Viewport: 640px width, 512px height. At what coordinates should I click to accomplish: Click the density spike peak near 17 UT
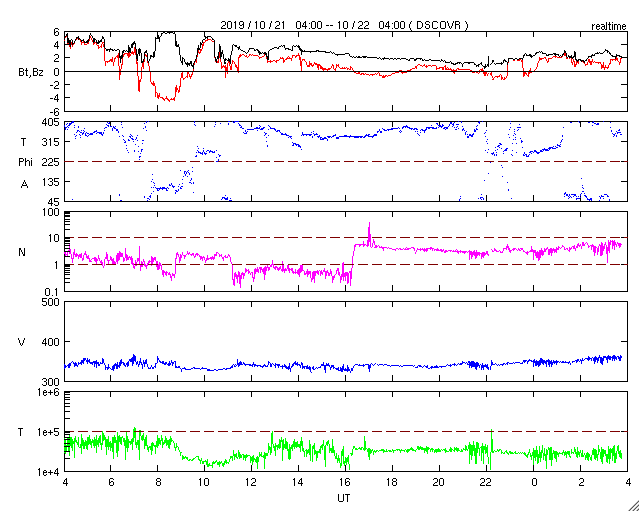tap(369, 224)
